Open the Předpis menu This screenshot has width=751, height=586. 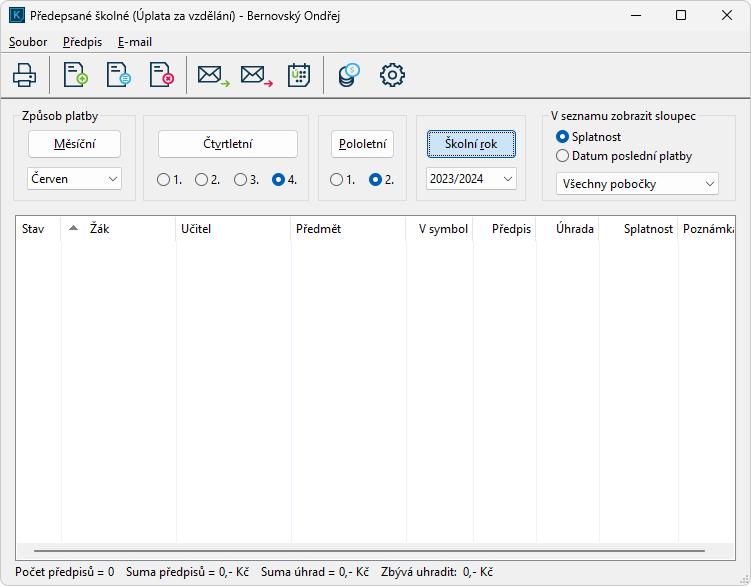pyautogui.click(x=82, y=42)
